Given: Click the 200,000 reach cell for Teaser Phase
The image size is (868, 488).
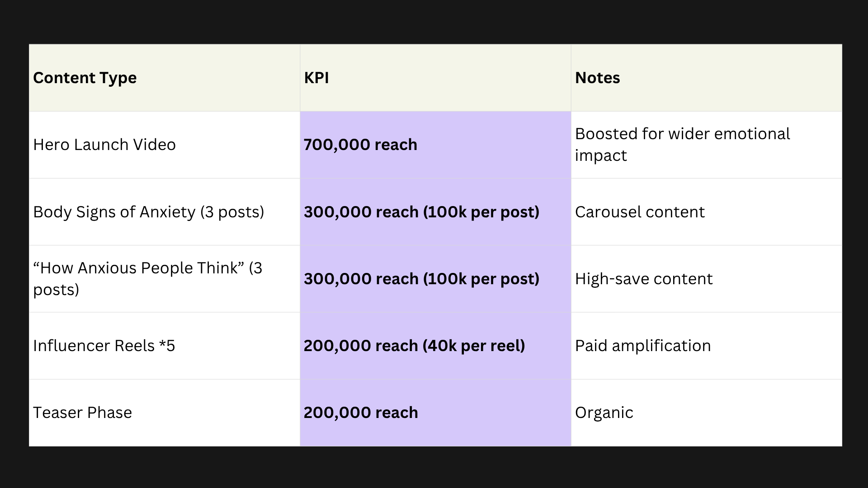Looking at the screenshot, I should 435,413.
